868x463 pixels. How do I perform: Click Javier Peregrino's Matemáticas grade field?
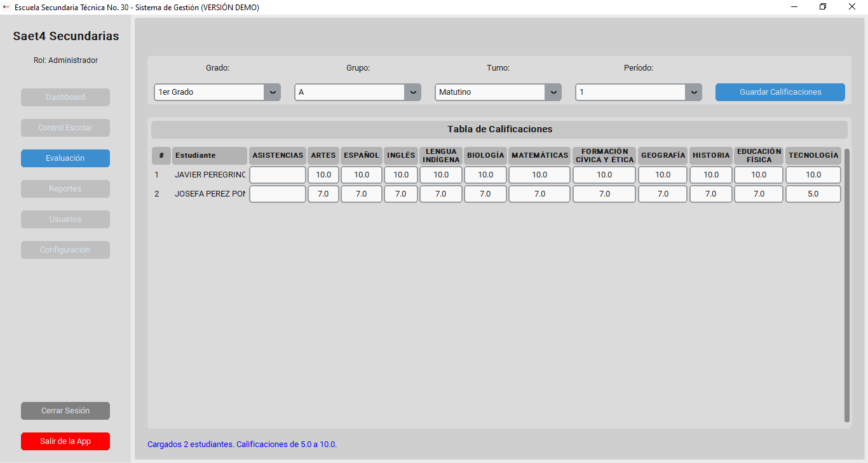point(539,175)
